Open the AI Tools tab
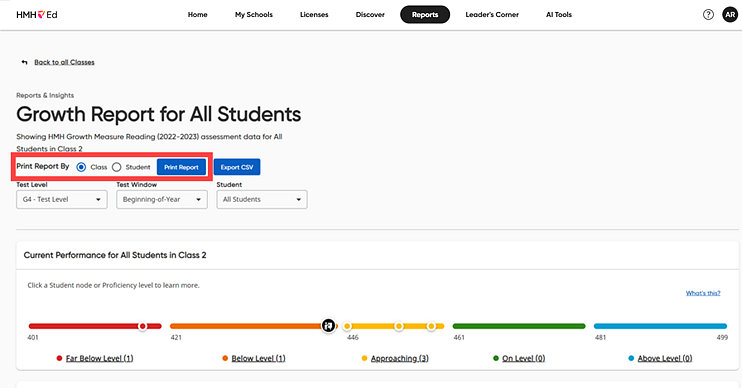 pos(559,15)
